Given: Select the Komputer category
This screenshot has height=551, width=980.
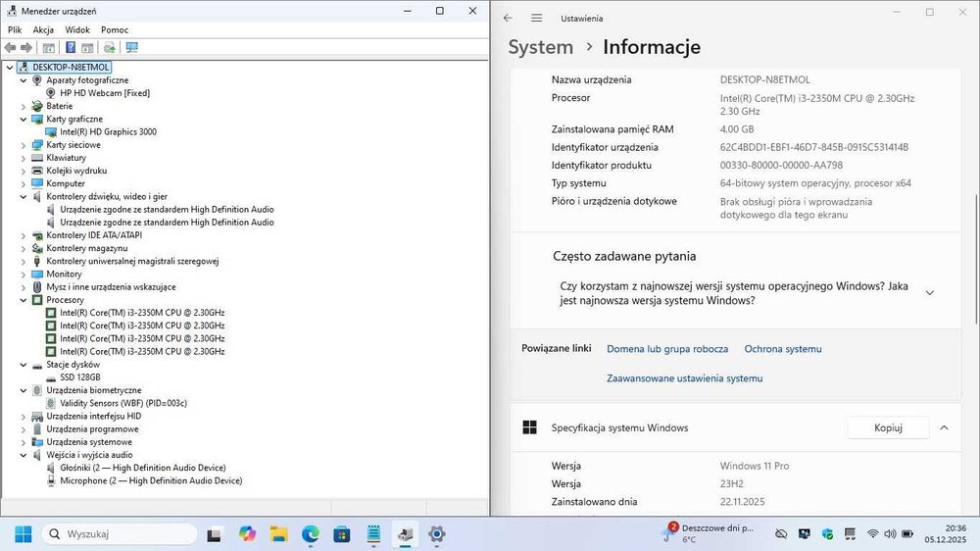Looking at the screenshot, I should click(65, 184).
